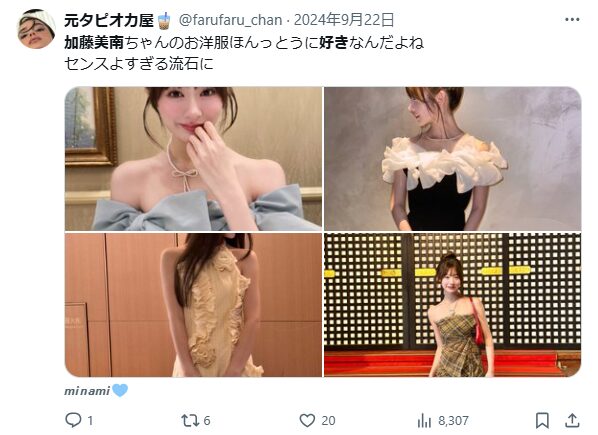The width and height of the screenshot is (598, 435).
Task: Open the black dress with white ruffle photo
Action: [453, 159]
